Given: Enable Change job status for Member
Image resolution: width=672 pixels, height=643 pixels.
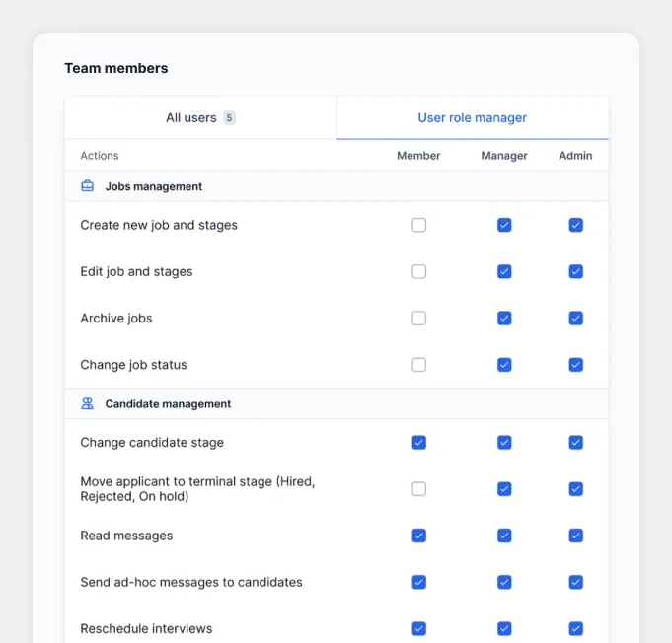Looking at the screenshot, I should pyautogui.click(x=419, y=365).
